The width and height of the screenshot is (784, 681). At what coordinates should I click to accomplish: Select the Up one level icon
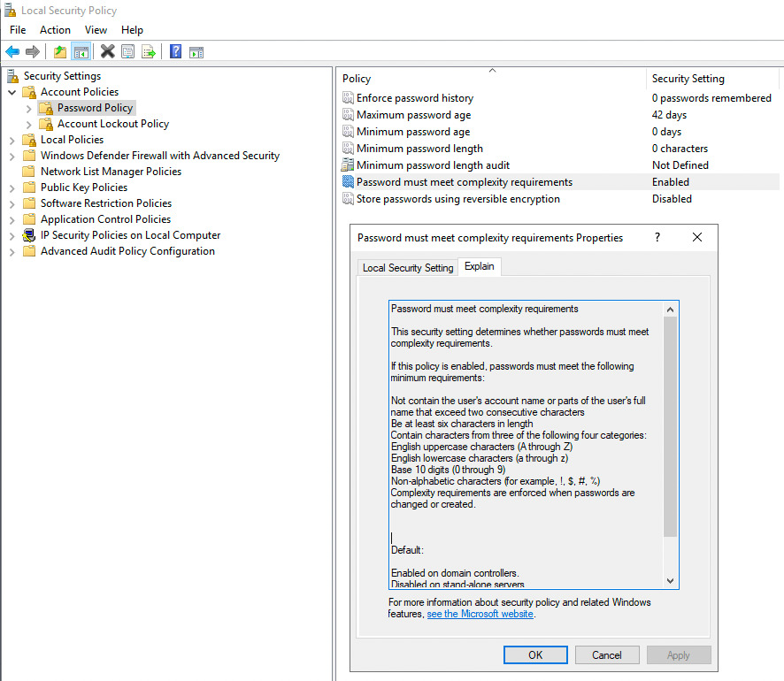58,51
